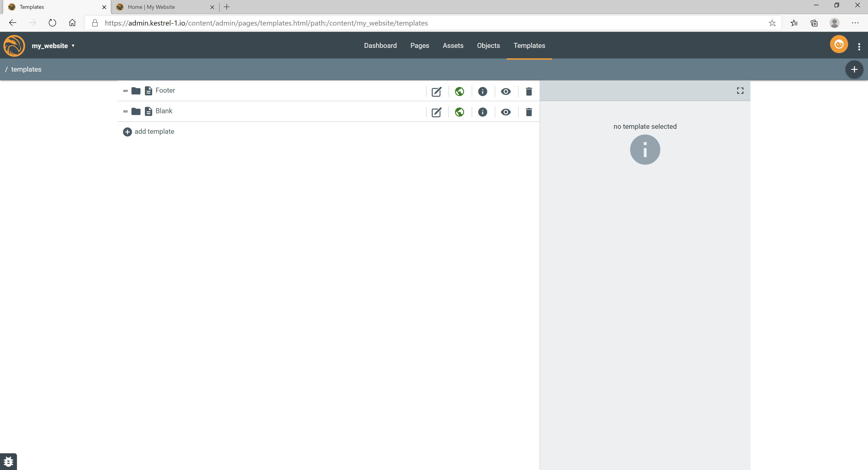Toggle fullscreen on the preview panel

pyautogui.click(x=740, y=91)
